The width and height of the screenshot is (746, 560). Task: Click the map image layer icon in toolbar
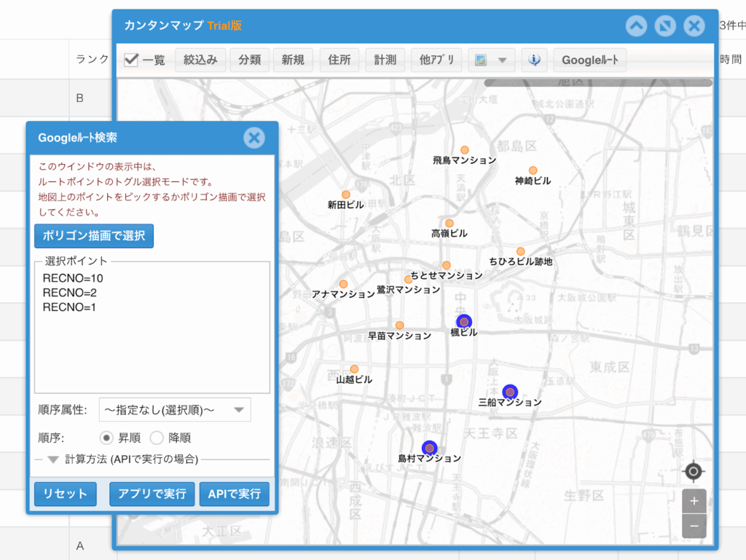pyautogui.click(x=481, y=60)
